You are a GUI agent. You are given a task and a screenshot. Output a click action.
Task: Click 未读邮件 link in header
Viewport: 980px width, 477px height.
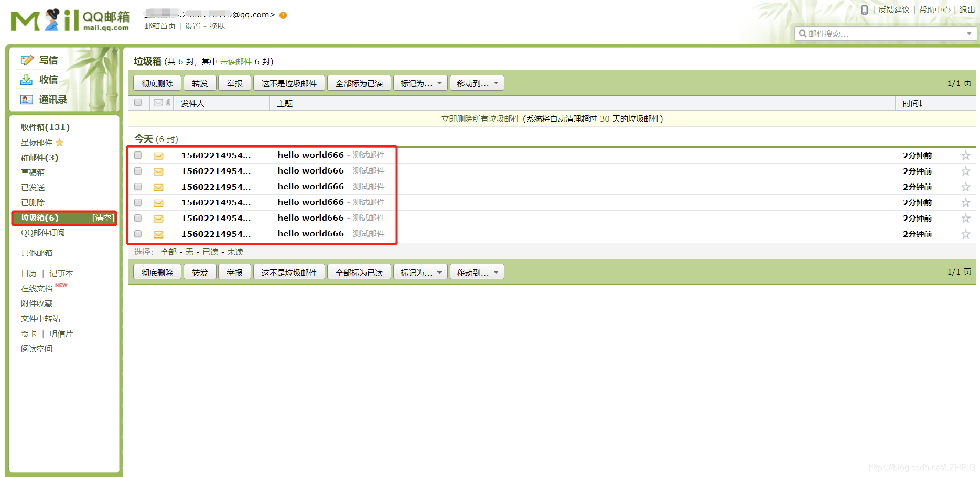point(236,62)
